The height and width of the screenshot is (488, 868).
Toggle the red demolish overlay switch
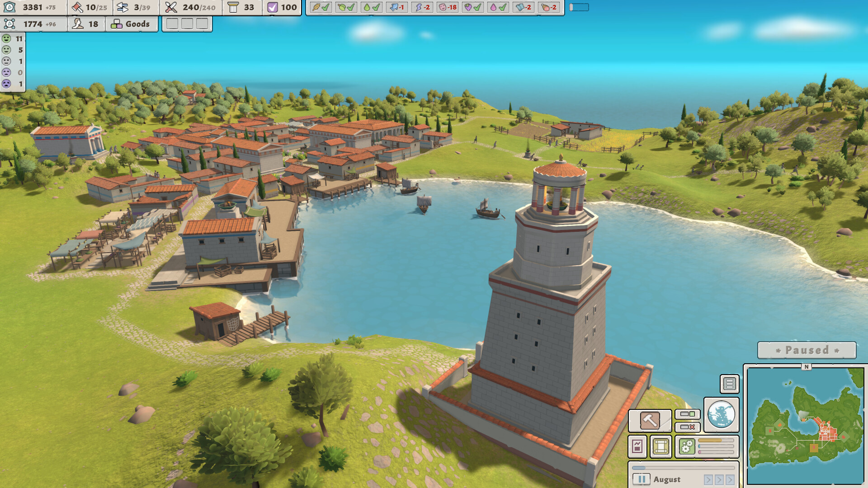(x=688, y=427)
